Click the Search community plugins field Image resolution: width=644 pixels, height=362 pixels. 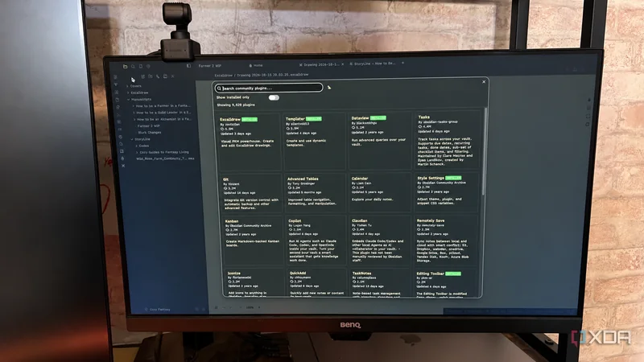pos(268,88)
